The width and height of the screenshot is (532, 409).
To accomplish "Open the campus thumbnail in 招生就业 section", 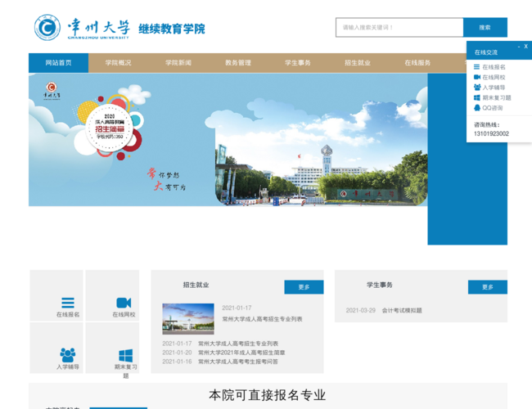I will tap(188, 319).
